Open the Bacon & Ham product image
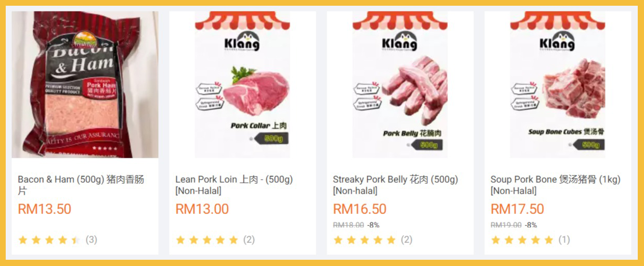The height and width of the screenshot is (266, 644). tap(85, 84)
